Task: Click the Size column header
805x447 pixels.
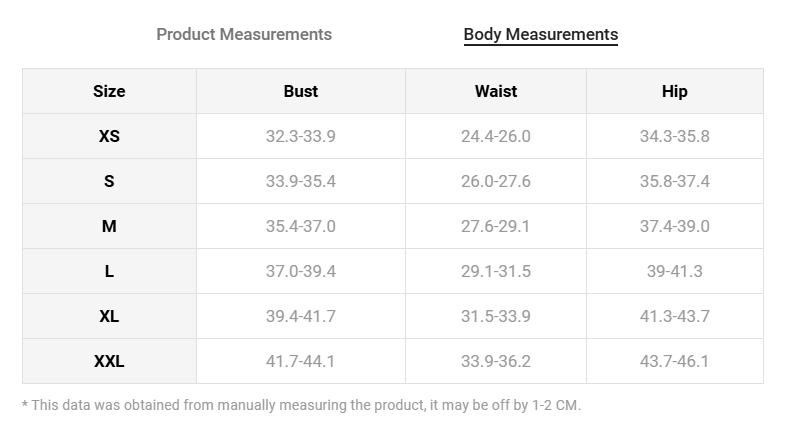Action: pyautogui.click(x=109, y=91)
